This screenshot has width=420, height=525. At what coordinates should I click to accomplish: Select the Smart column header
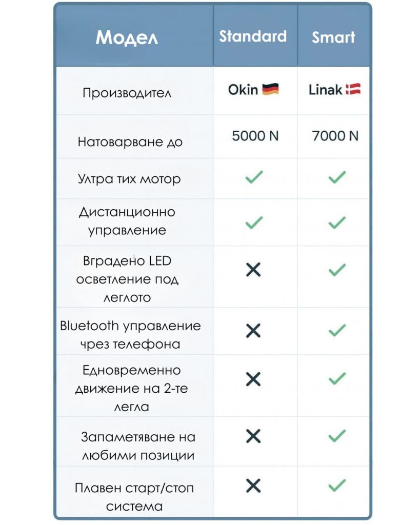coord(333,37)
